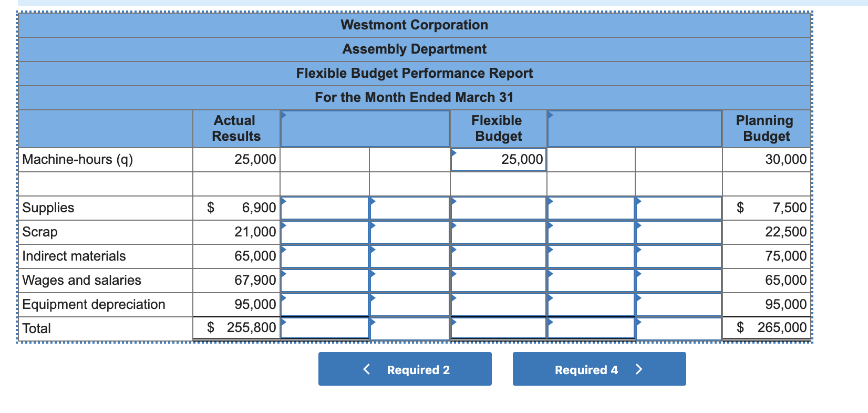
Task: Select the Planning Budget total $265,000
Action: 771,327
